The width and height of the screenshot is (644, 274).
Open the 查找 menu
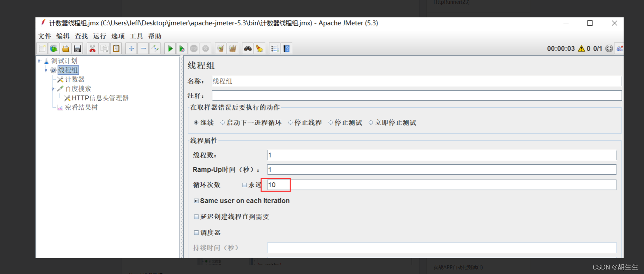pos(81,36)
